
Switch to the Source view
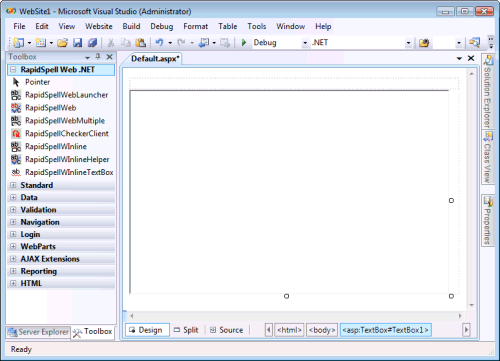tap(227, 330)
